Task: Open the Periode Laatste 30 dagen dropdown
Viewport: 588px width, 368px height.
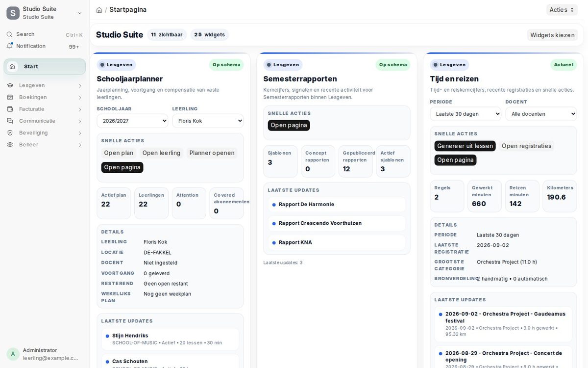Action: pos(465,114)
